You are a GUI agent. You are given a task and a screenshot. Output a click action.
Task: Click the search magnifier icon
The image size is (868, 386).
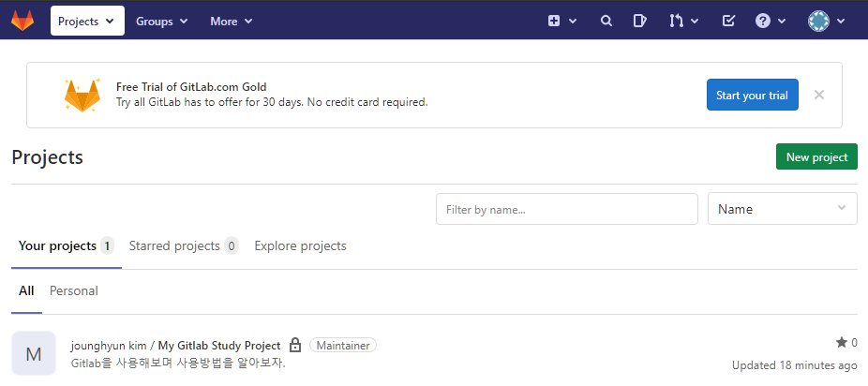point(606,21)
